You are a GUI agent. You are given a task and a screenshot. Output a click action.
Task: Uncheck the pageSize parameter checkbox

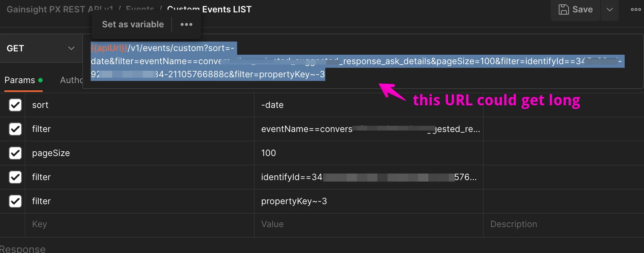(15, 153)
